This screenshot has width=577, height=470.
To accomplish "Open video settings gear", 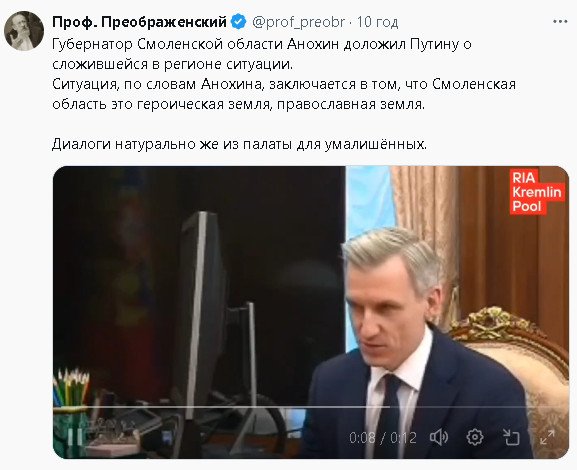I will tap(475, 437).
